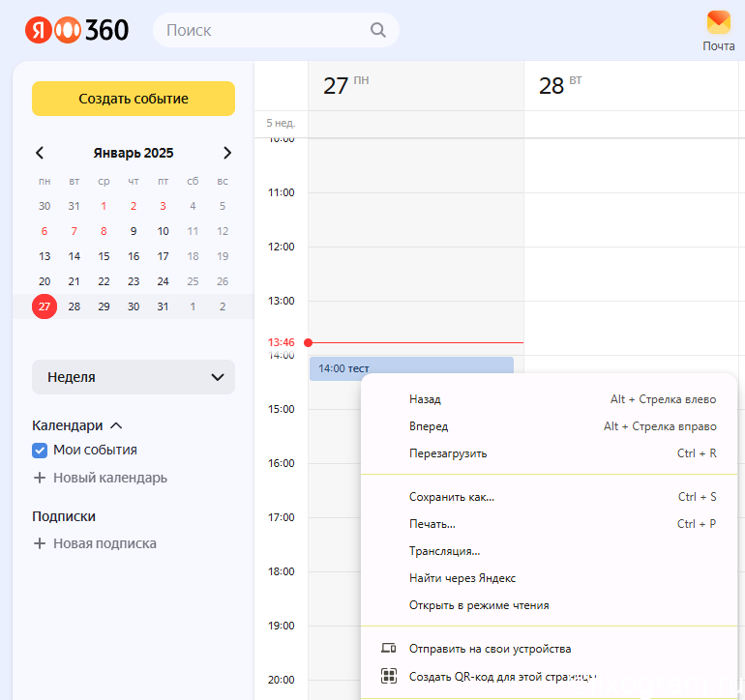
Task: Select Sunday January 12 in mini calendar
Action: [x=223, y=231]
